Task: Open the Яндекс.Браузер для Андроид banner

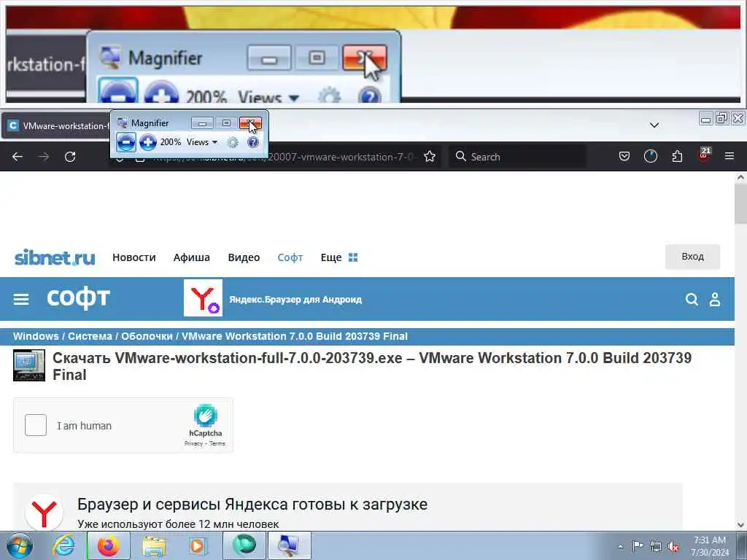Action: pos(295,300)
